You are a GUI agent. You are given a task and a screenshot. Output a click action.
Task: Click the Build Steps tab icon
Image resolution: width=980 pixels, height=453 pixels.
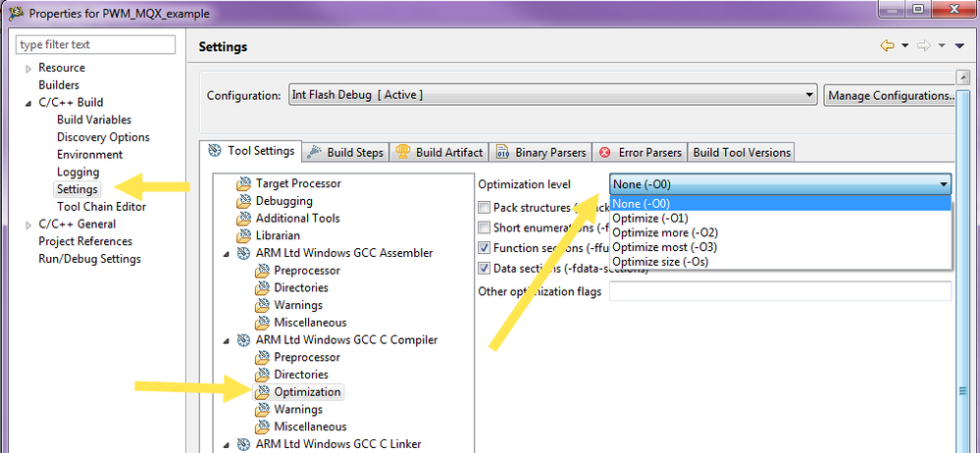click(314, 152)
